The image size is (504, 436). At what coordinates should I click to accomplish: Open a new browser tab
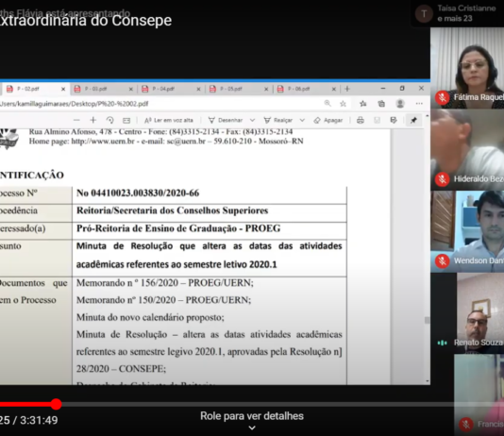(x=347, y=89)
